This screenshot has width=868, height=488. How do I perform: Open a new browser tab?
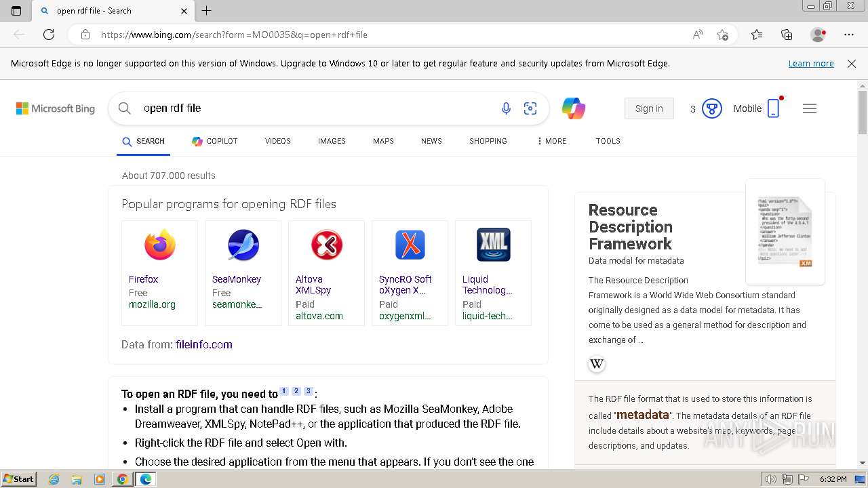[x=207, y=11]
